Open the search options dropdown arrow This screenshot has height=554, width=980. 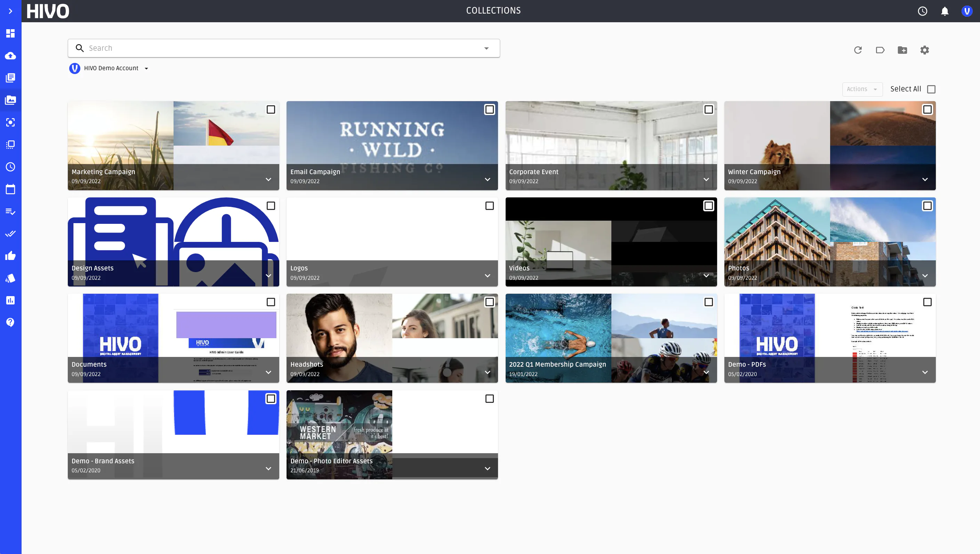tap(487, 48)
